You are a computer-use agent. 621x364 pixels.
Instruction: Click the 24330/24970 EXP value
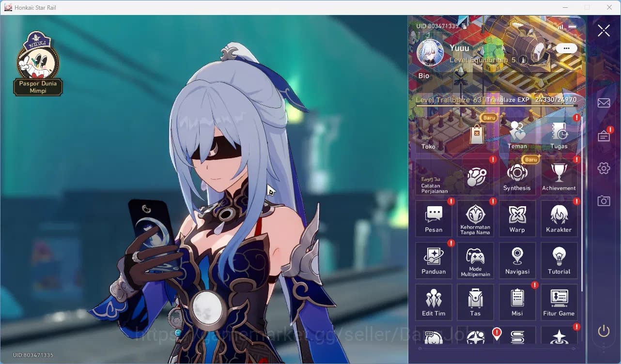click(556, 100)
